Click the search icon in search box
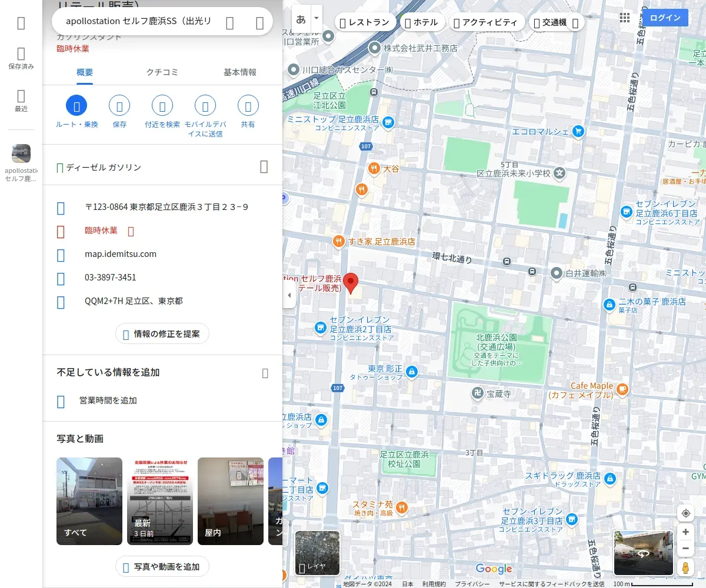The width and height of the screenshot is (706, 588). pyautogui.click(x=230, y=22)
